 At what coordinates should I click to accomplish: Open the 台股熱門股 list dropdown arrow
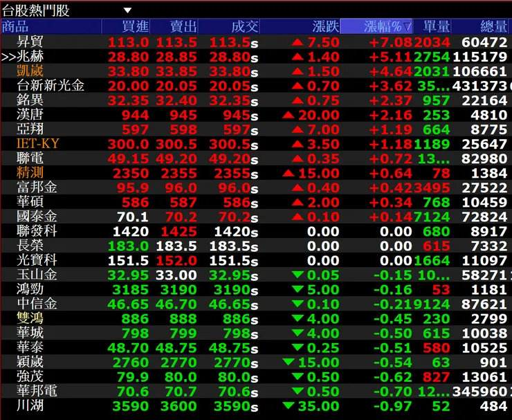[x=127, y=10]
